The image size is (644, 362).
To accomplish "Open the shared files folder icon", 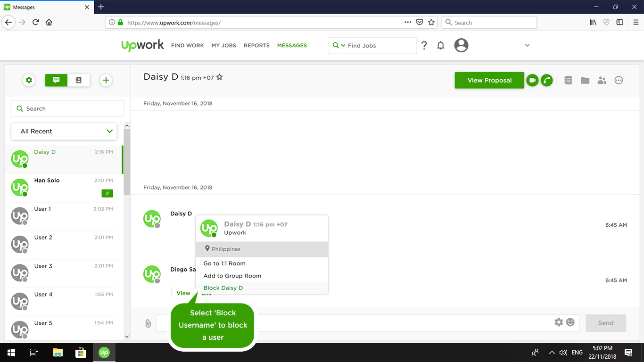I will pyautogui.click(x=585, y=81).
